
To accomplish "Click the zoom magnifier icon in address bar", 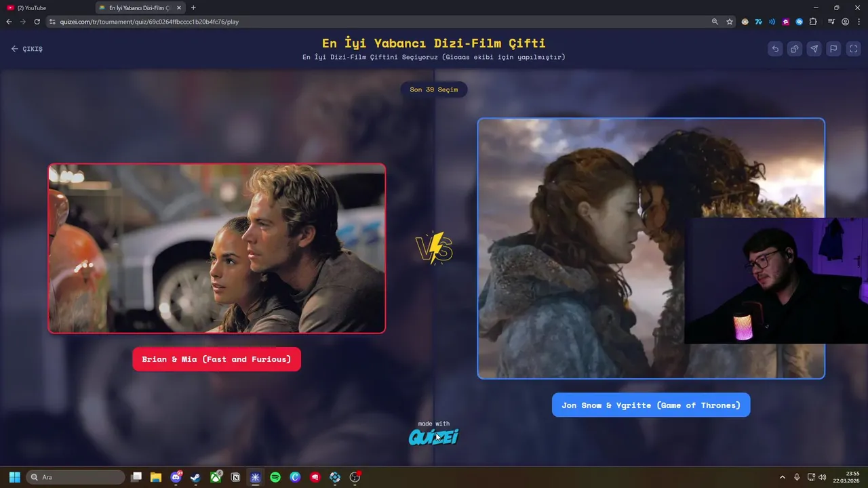I will (x=715, y=22).
